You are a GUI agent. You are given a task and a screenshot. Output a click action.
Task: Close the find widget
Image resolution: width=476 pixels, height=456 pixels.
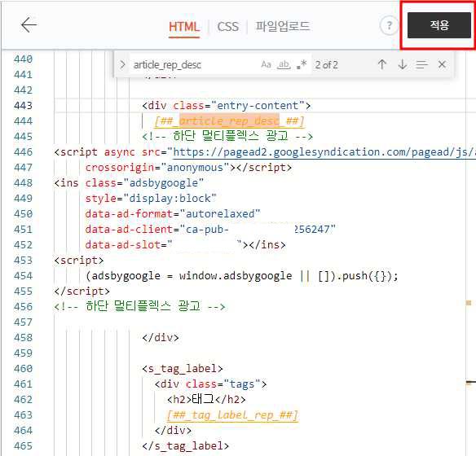tap(442, 64)
